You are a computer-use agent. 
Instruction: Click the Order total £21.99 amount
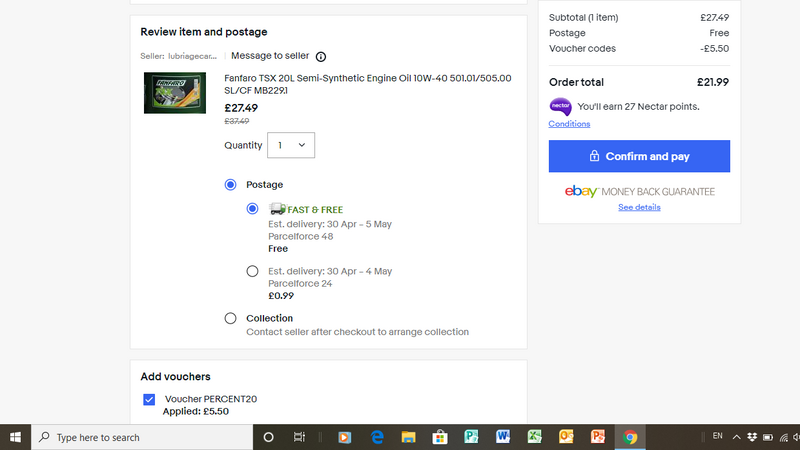(713, 82)
